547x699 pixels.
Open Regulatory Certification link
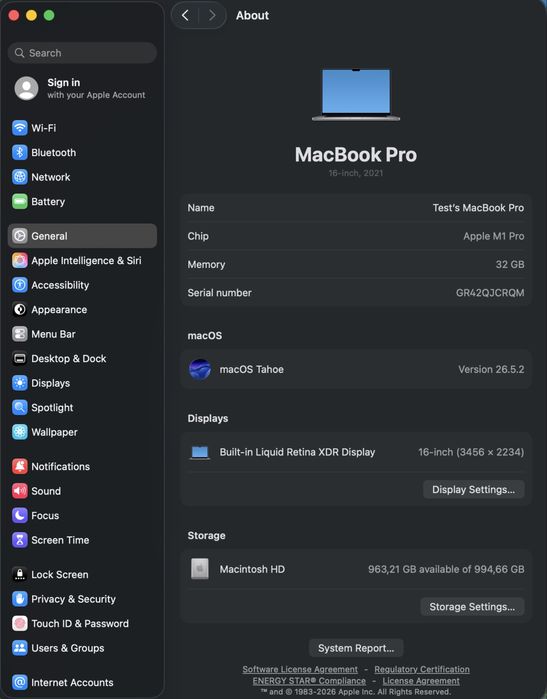coord(422,669)
